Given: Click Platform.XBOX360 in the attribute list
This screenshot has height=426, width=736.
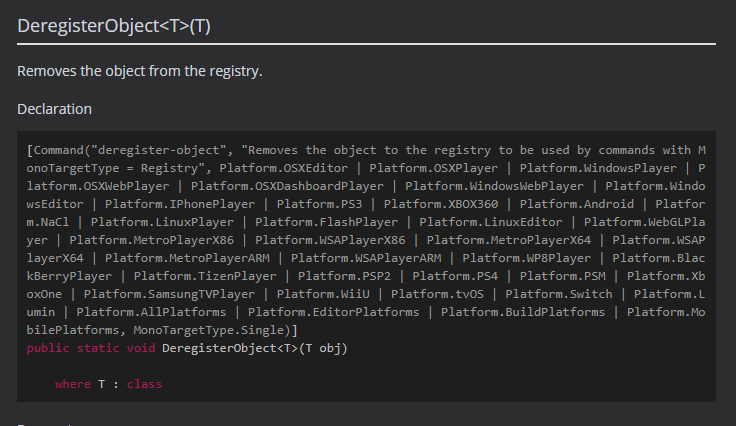Looking at the screenshot, I should [x=441, y=204].
